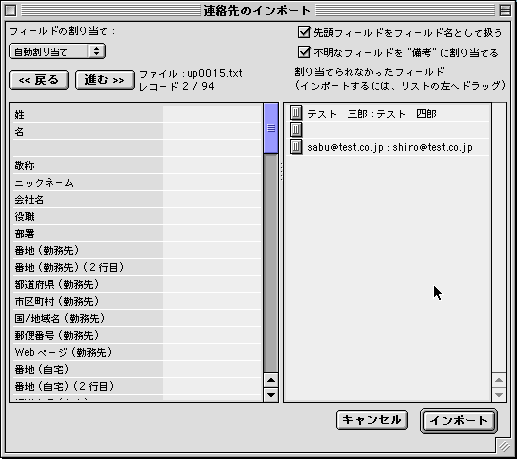Open the 自動割り当て dropdown menu
This screenshot has width=517, height=459.
point(57,52)
